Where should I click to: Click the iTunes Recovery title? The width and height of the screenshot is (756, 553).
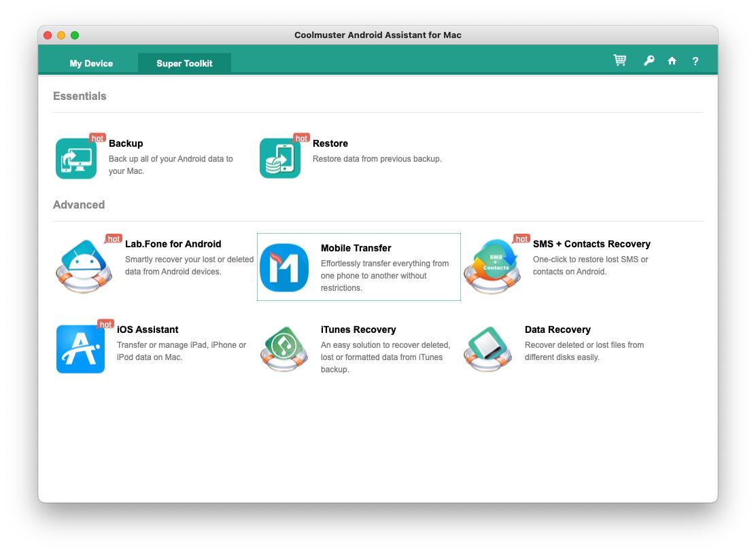pyautogui.click(x=358, y=330)
